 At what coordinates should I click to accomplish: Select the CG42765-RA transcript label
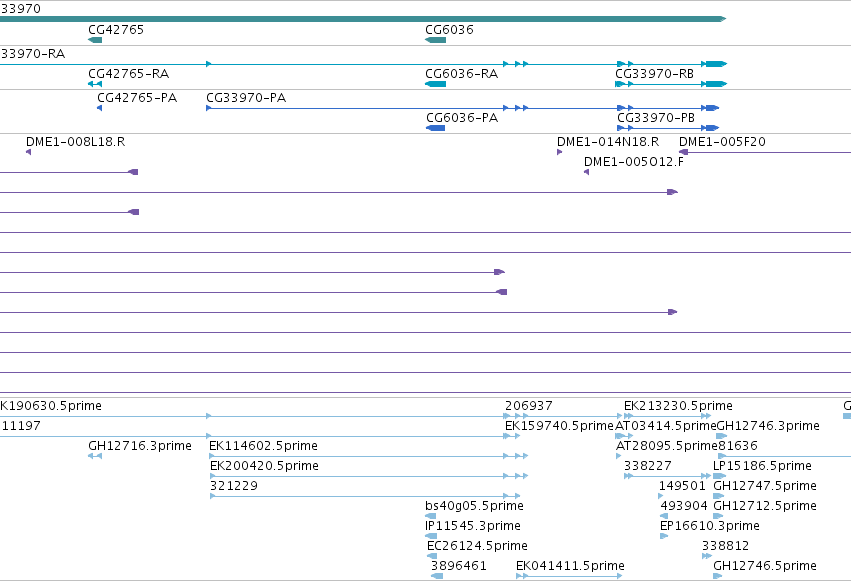coord(129,74)
